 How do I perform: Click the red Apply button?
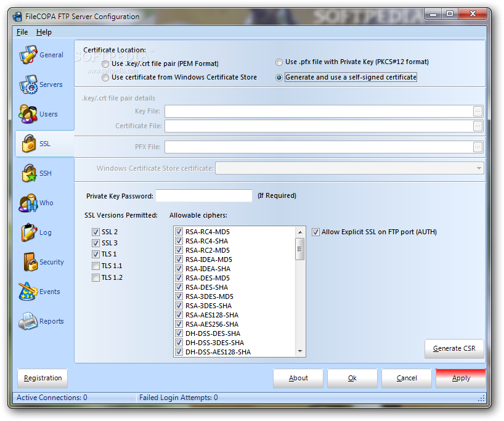(461, 378)
